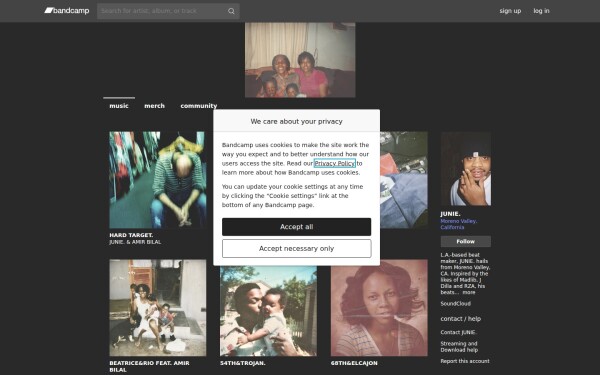Click We care about your privacy heading
Viewport: 600px width, 375px height.
click(297, 121)
